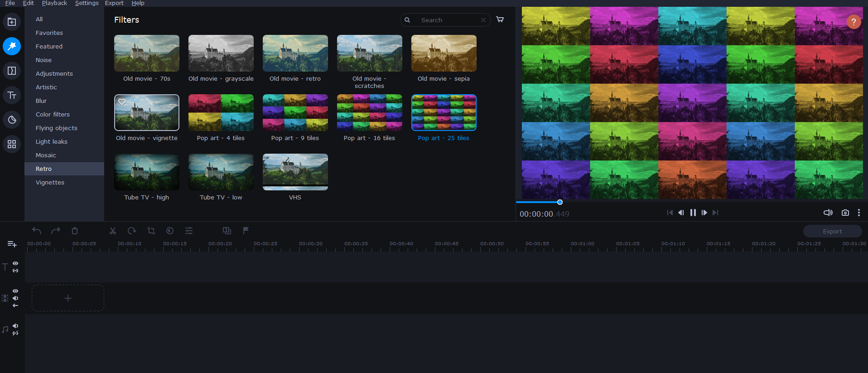The image size is (868, 373).
Task: Select the Light leaks category
Action: [x=64, y=141]
